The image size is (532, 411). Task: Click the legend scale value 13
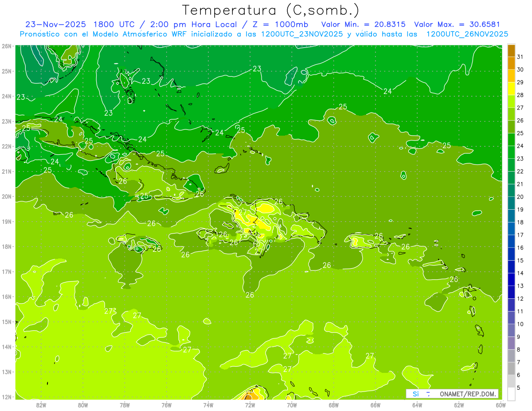[x=520, y=286]
